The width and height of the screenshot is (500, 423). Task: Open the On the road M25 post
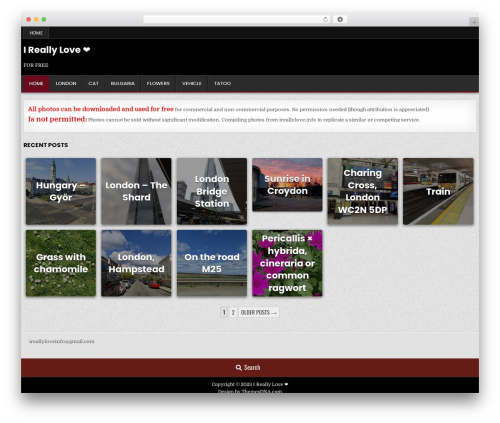coord(212,263)
